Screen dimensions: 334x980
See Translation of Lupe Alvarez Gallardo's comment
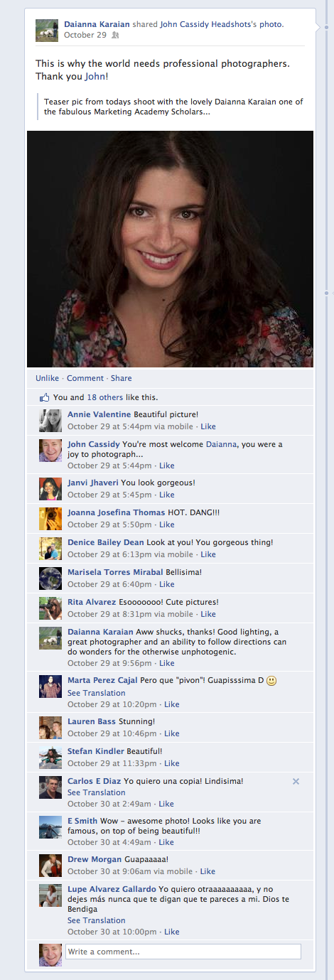97,920
